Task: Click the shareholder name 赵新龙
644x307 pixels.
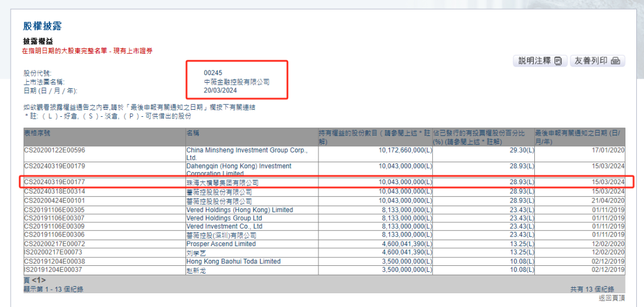Action: 196,271
